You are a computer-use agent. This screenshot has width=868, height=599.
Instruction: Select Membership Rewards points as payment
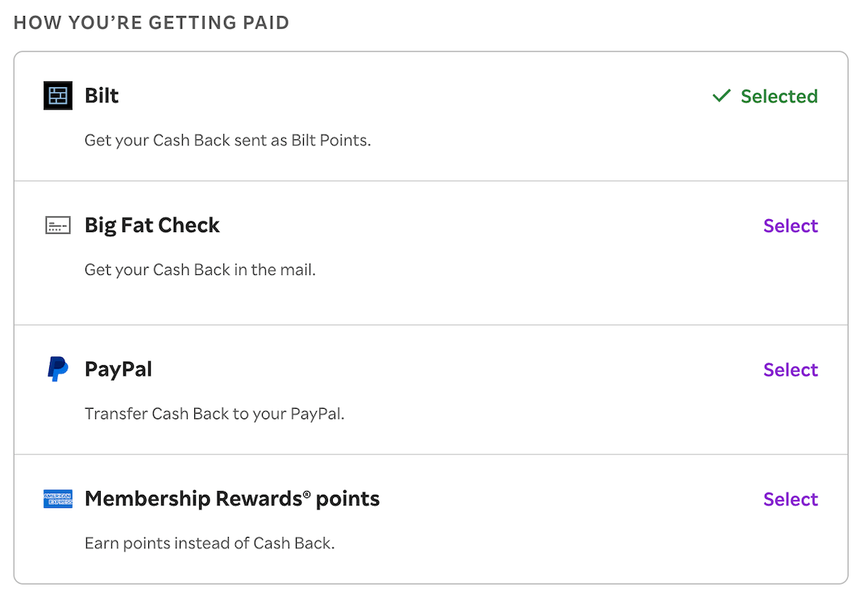[790, 499]
